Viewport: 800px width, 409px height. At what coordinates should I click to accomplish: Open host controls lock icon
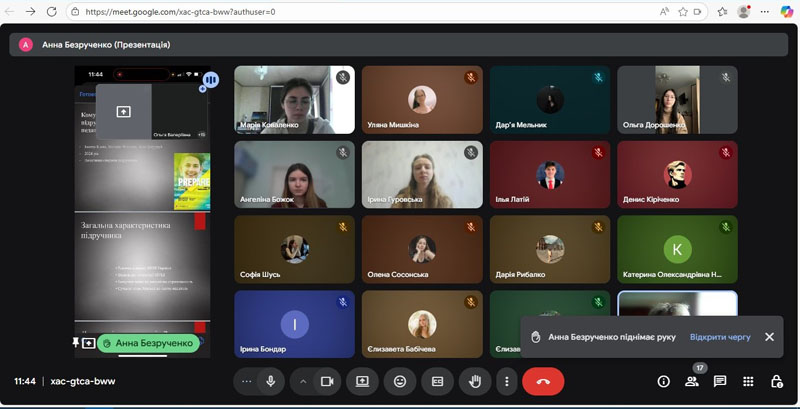(776, 381)
